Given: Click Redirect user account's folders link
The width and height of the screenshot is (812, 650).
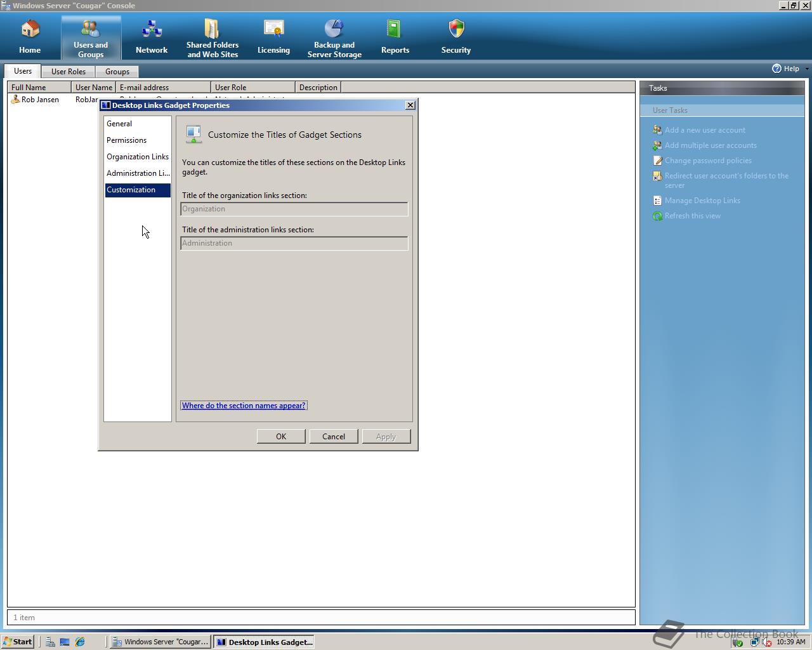Looking at the screenshot, I should 726,180.
